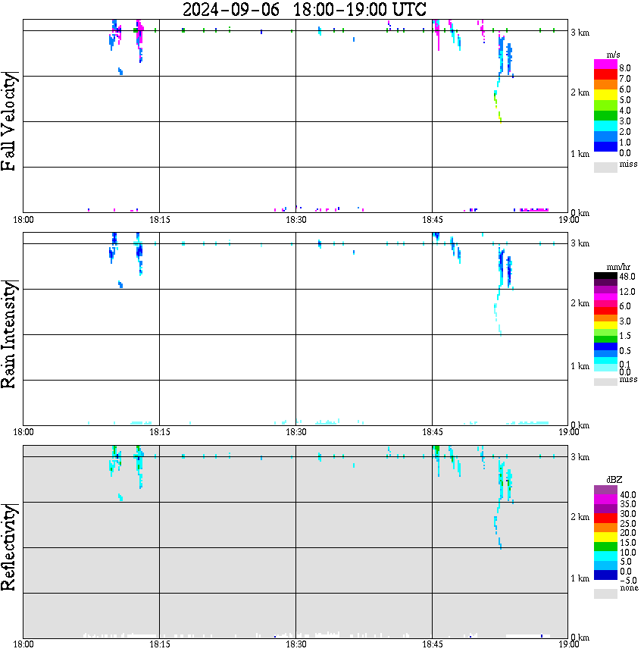Click the 18:30 tick under Rain Intensity plot
644x658 pixels.
[296, 432]
